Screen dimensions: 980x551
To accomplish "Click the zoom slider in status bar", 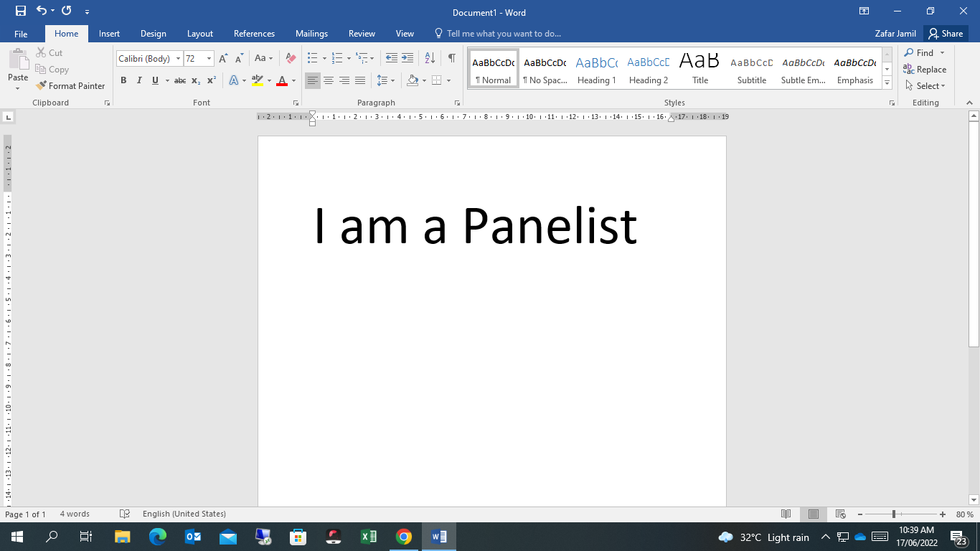I will tap(894, 514).
